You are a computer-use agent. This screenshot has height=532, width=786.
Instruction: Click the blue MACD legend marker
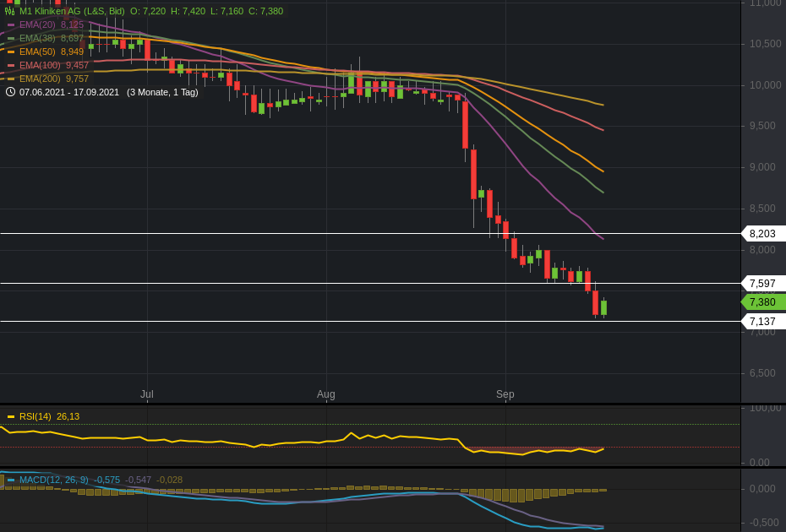[x=11, y=480]
